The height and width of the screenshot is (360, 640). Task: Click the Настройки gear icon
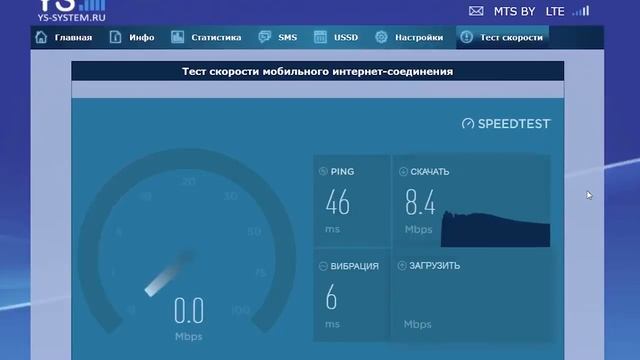[x=381, y=37]
